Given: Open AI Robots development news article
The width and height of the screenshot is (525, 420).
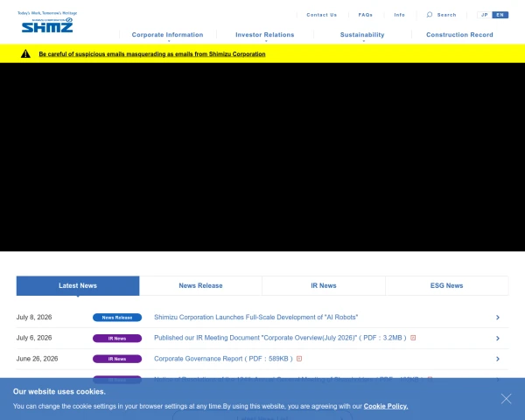Looking at the screenshot, I should coord(255,317).
